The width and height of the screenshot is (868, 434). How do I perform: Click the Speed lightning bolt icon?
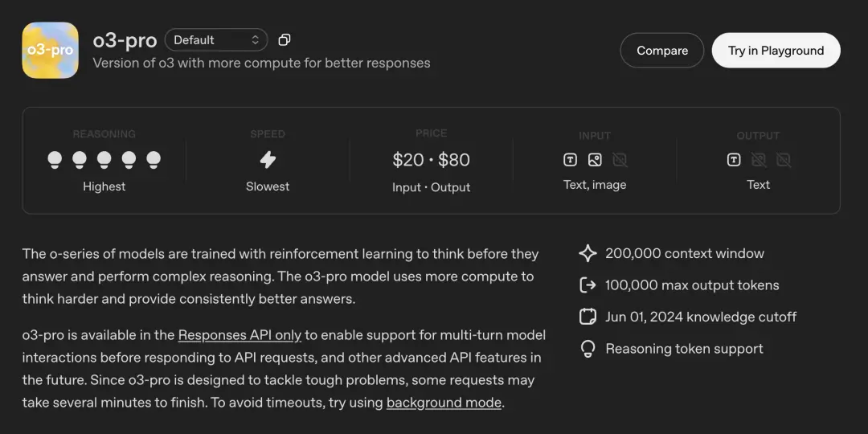(268, 160)
